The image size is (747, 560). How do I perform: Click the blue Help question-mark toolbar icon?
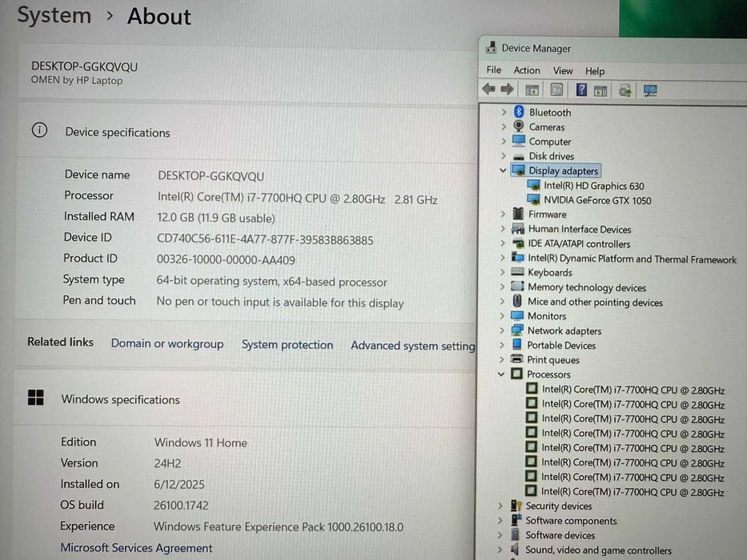581,90
